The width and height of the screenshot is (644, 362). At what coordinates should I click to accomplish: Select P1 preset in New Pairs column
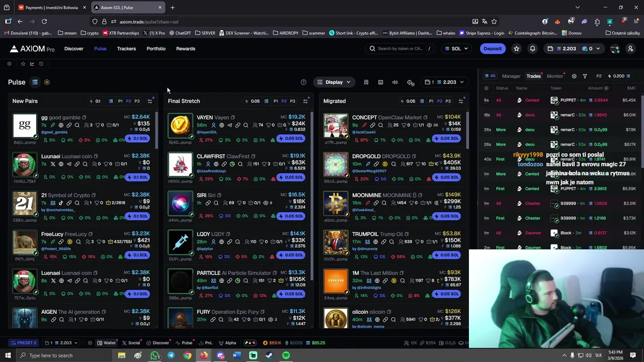coord(120,101)
